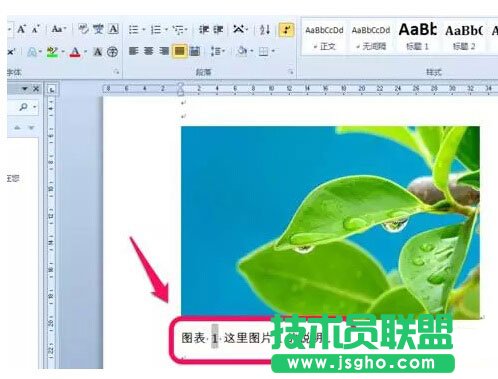This screenshot has width=498, height=379.
Task: Click the tab selector ruler corner button
Action: (51, 89)
